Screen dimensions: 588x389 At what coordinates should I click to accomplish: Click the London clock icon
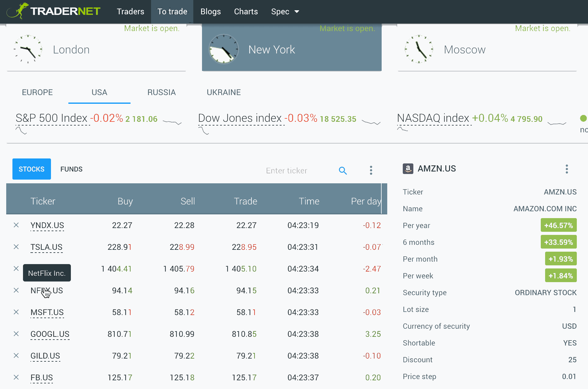point(28,49)
